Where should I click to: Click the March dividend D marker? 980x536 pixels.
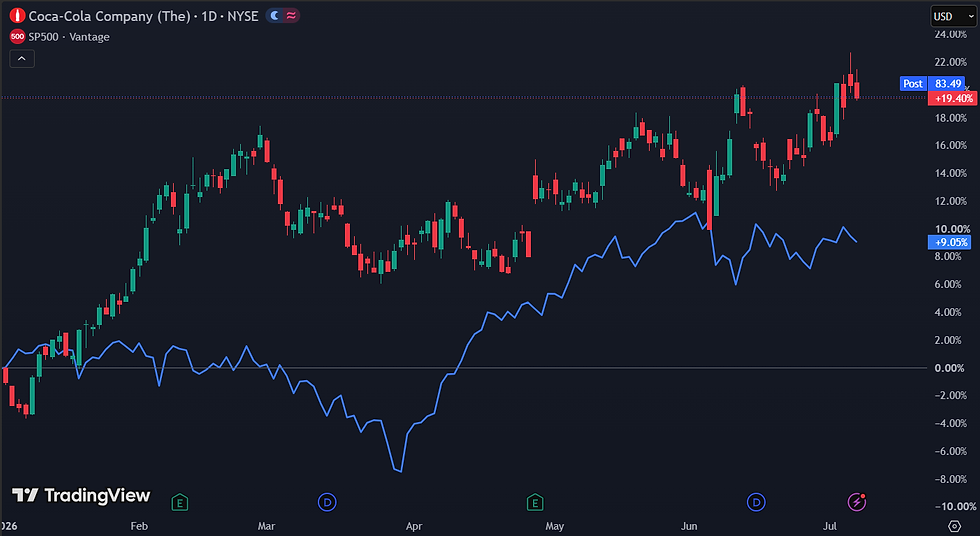point(327,502)
